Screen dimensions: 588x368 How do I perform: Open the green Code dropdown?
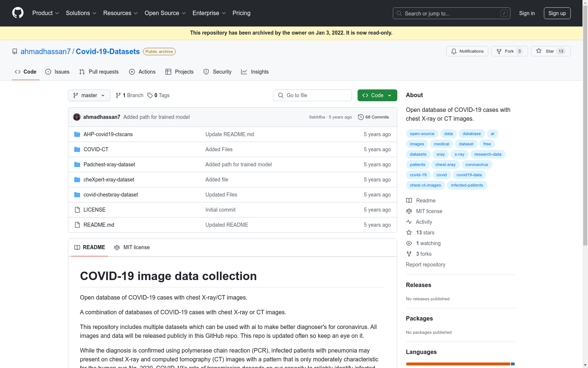[377, 95]
